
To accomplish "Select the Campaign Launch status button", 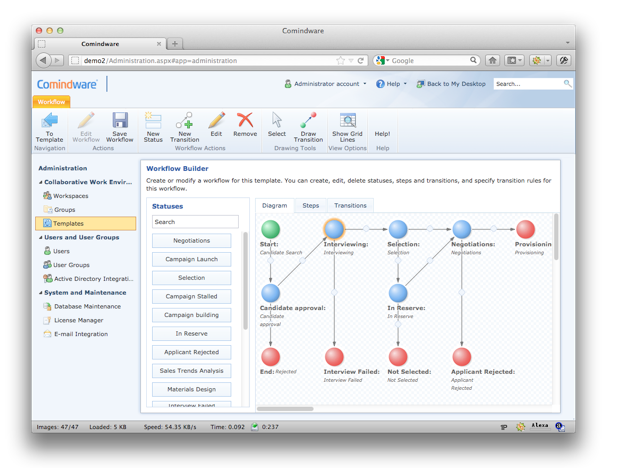I will [x=192, y=259].
